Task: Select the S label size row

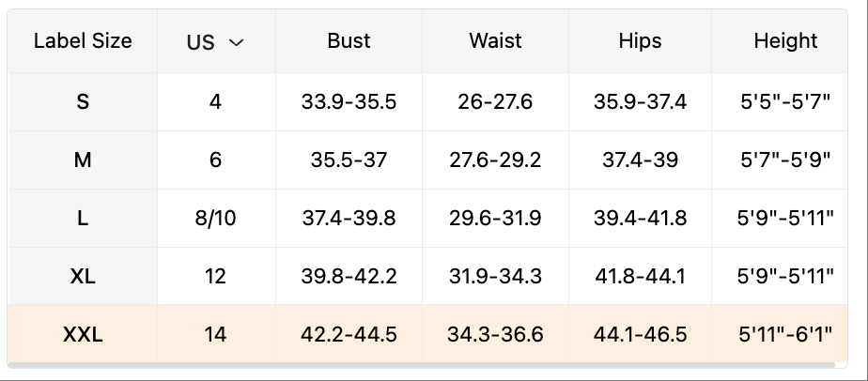Action: 83,101
